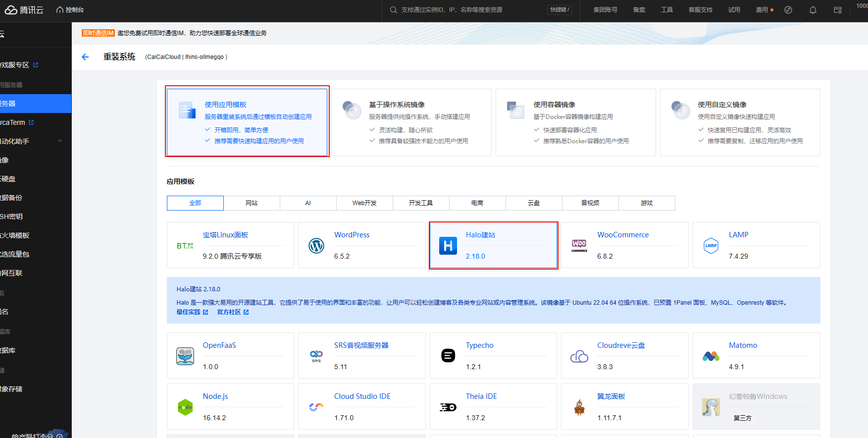The image size is (868, 438).
Task: Open the OrcaTerm sidebar link
Action: pos(18,122)
